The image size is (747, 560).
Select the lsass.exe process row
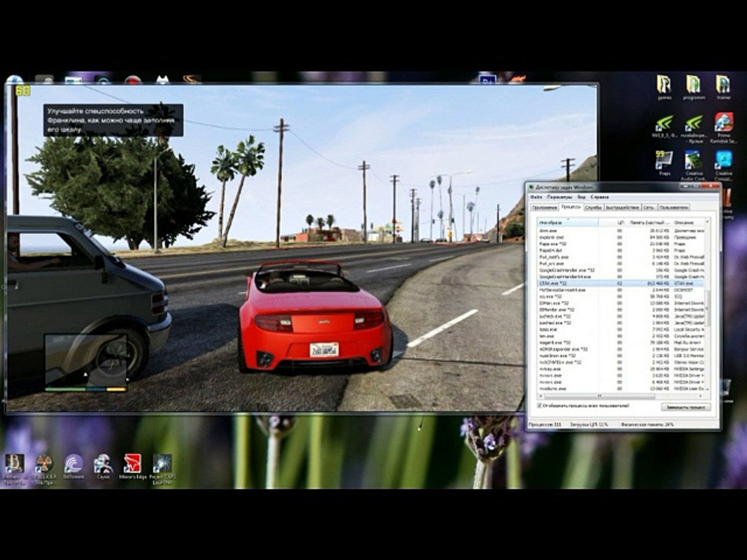(x=621, y=329)
